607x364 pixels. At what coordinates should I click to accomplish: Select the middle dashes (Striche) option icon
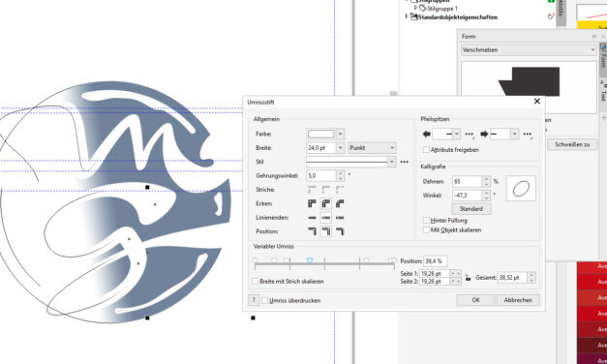click(326, 190)
